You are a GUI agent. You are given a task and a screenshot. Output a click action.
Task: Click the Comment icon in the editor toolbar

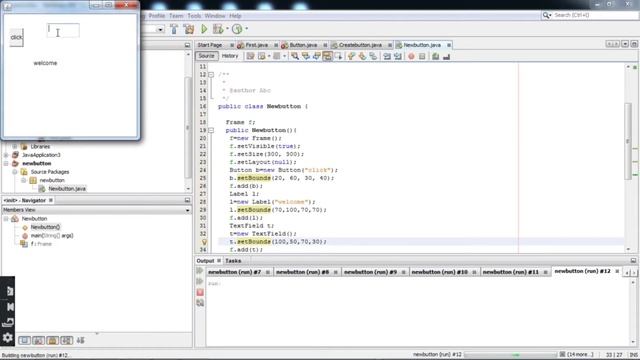436,56
